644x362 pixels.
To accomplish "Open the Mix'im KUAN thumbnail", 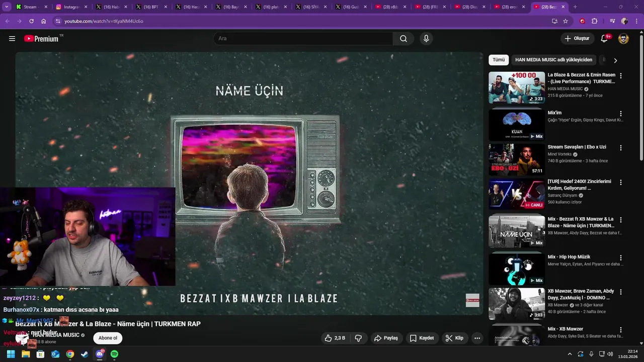I will click(x=517, y=125).
